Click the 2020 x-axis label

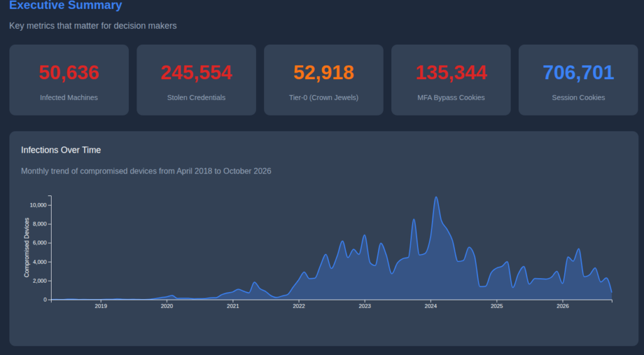(167, 306)
